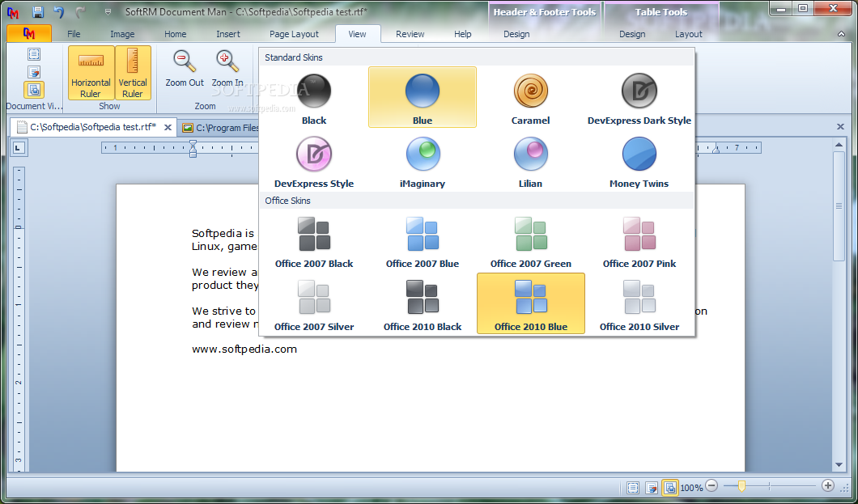Toggle the Vertical Ruler
Screen dimensions: 858x504
click(133, 73)
